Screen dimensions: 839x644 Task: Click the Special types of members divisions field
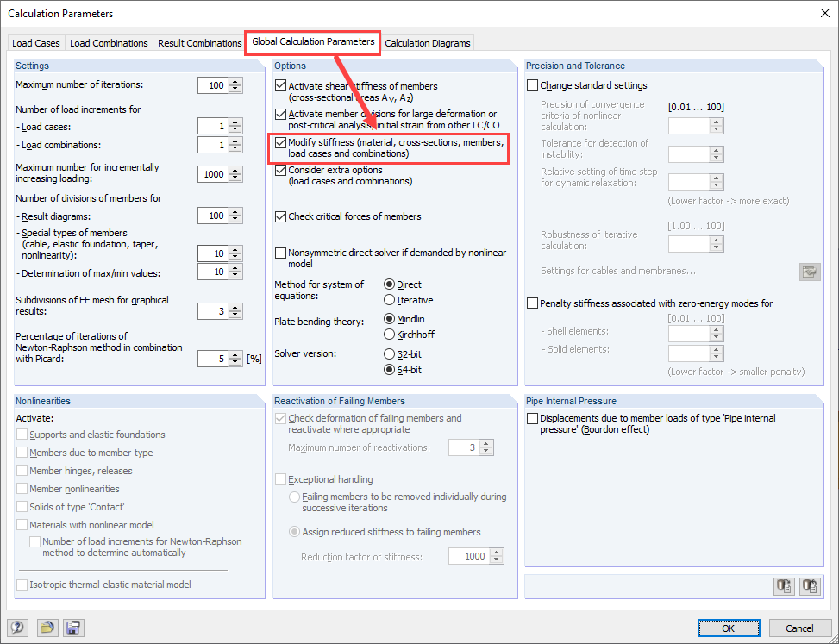[213, 253]
